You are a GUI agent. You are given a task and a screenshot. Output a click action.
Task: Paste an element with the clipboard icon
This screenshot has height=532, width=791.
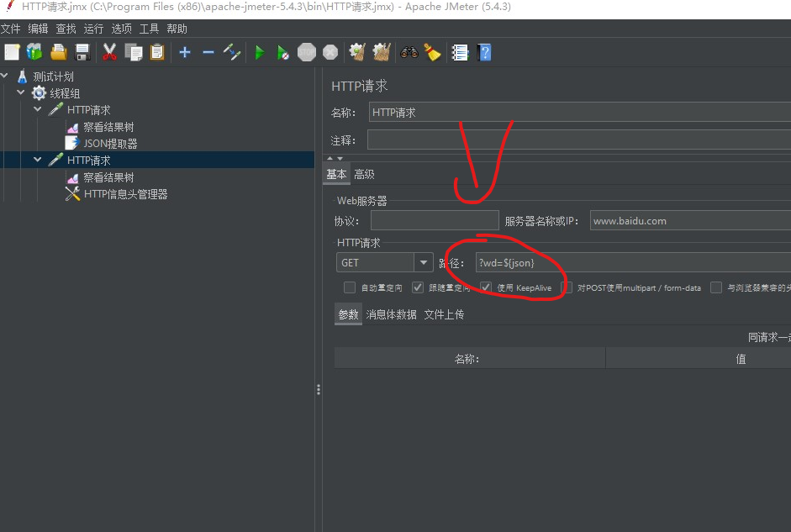pyautogui.click(x=156, y=52)
